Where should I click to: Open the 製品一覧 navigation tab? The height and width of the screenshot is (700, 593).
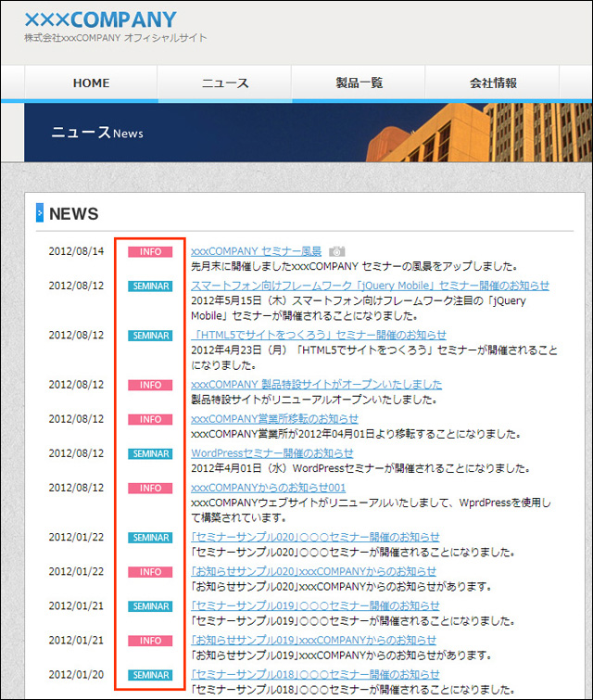click(359, 83)
